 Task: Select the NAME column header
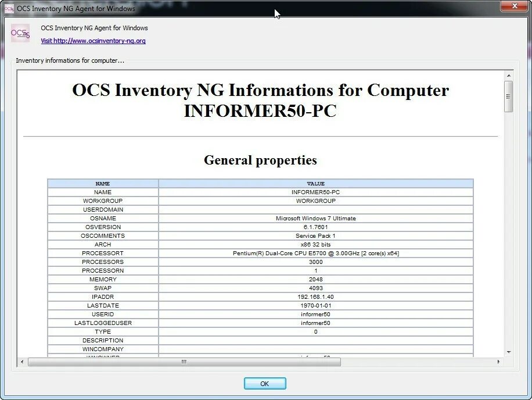pyautogui.click(x=102, y=183)
